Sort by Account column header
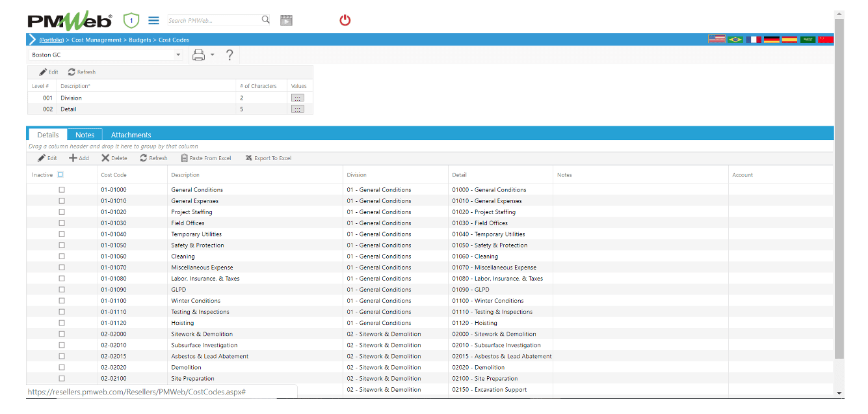The image size is (868, 414). coord(743,174)
